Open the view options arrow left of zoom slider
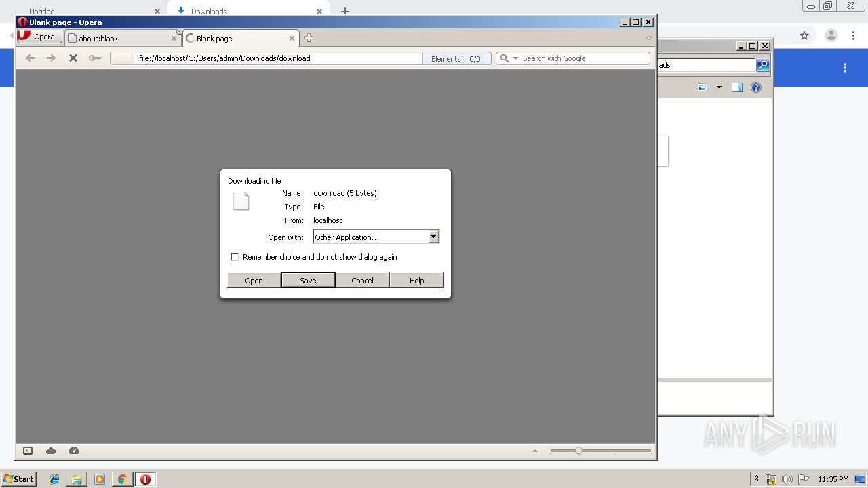This screenshot has width=868, height=488. click(x=535, y=451)
